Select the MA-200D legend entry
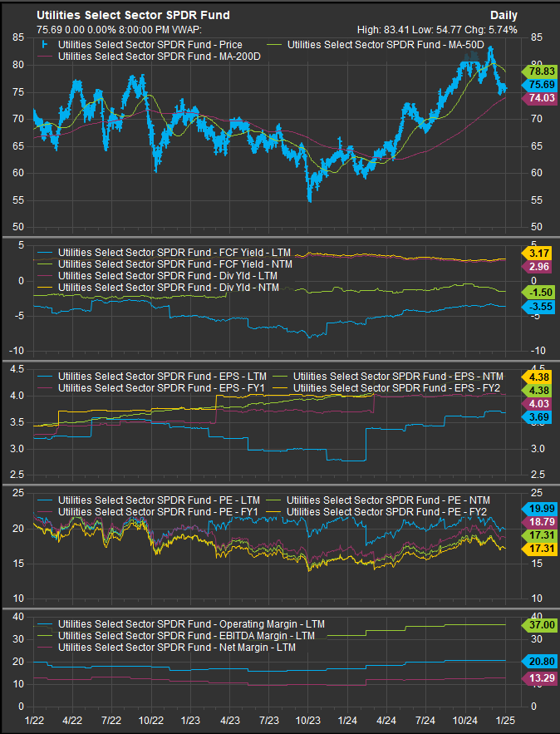The height and width of the screenshot is (734, 560). click(x=150, y=57)
